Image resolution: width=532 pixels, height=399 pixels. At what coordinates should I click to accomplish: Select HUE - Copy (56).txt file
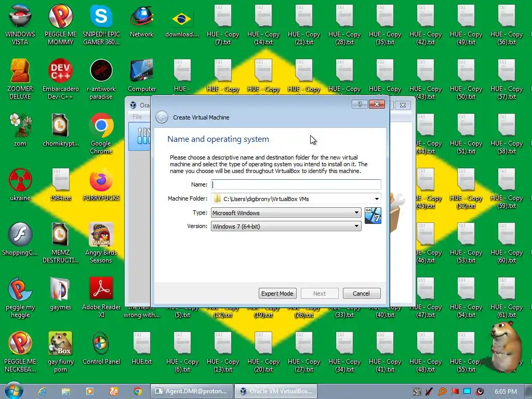click(x=507, y=24)
